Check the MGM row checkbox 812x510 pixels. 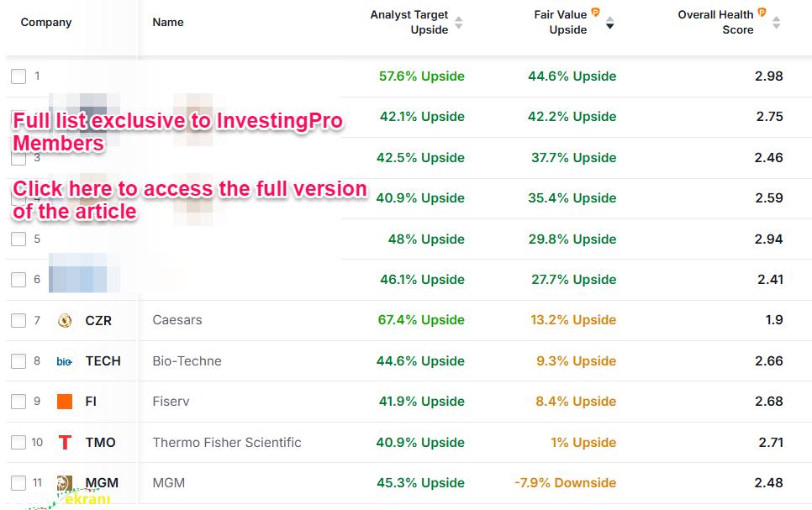(18, 482)
